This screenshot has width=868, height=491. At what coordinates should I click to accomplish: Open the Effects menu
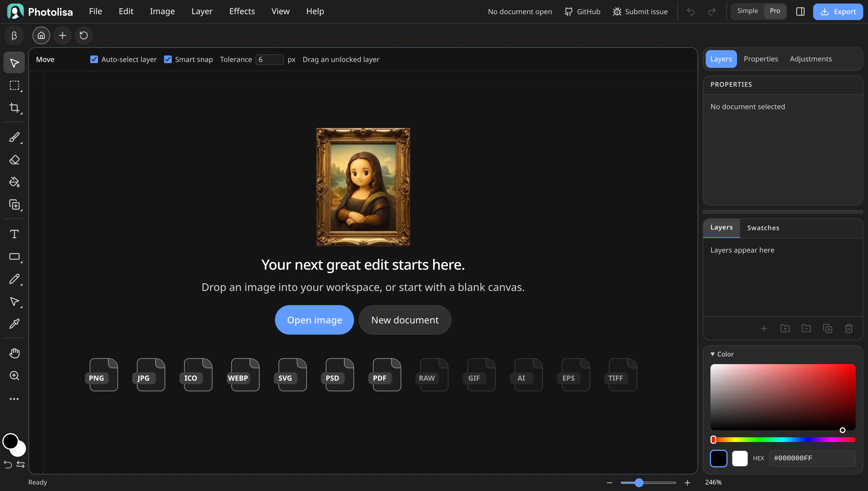pos(242,12)
